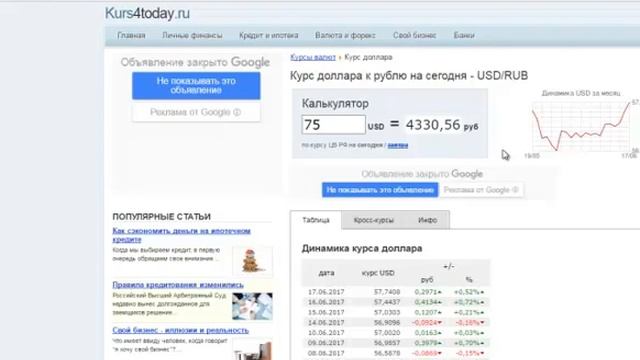
Task: Click the Свой бизнес article thumbnail
Action: pos(252,350)
